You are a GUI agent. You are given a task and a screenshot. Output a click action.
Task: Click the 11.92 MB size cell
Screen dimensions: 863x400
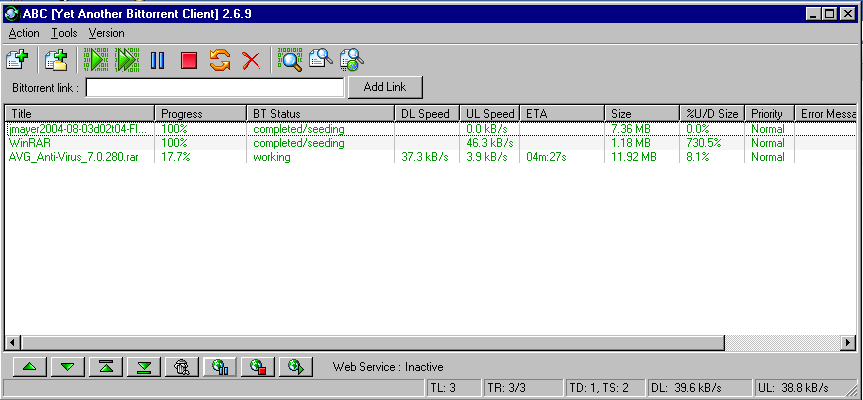633,157
